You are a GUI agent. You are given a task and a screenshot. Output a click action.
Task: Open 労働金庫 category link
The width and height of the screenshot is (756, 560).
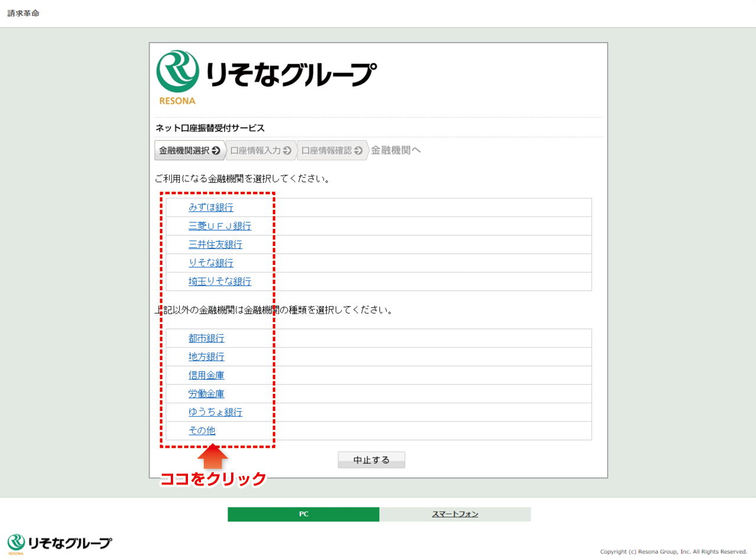(x=206, y=393)
